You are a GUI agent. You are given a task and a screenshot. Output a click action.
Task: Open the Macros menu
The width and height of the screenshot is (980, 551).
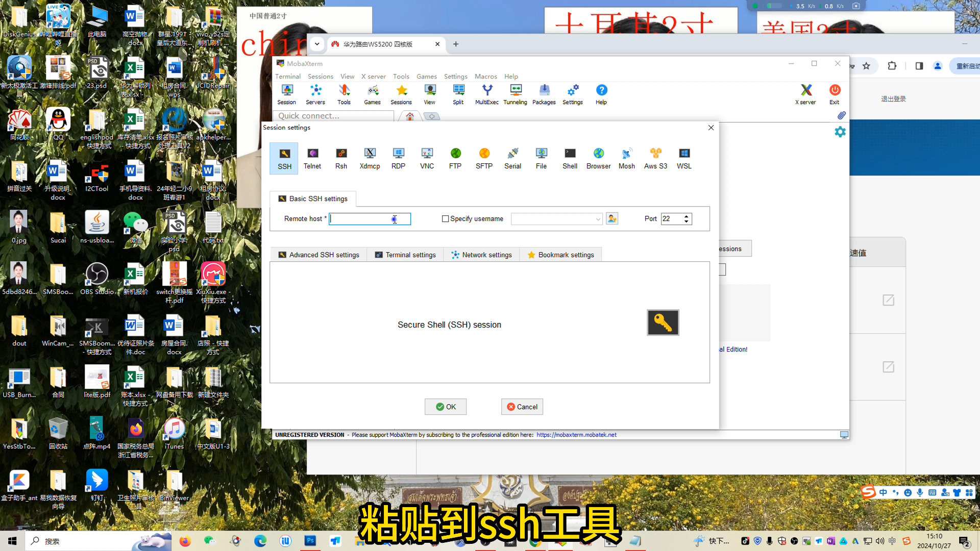485,77
